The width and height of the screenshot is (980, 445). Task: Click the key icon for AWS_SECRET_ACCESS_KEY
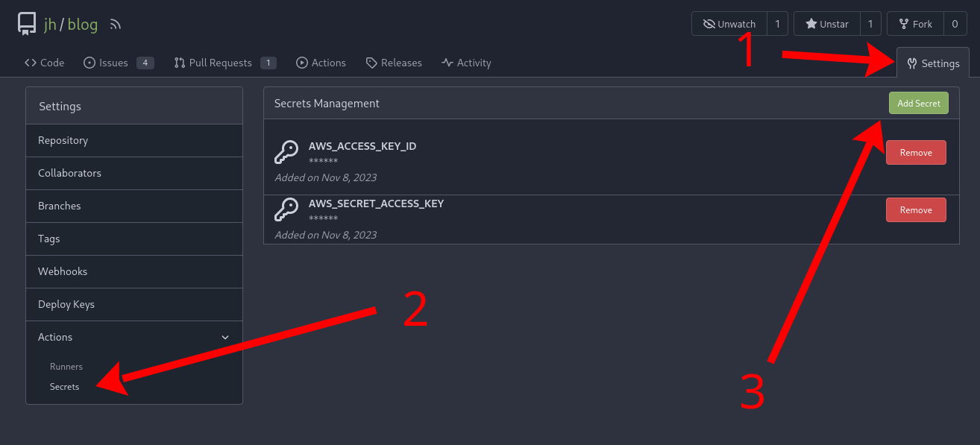(286, 209)
